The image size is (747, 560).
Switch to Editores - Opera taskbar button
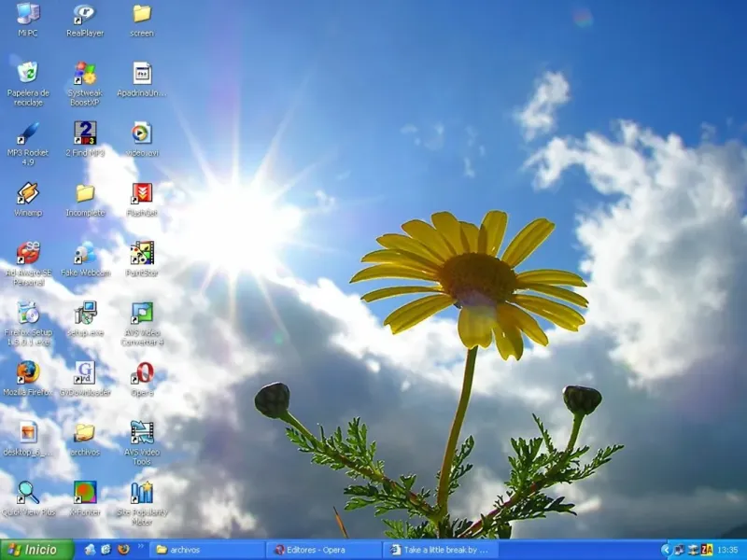point(324,550)
